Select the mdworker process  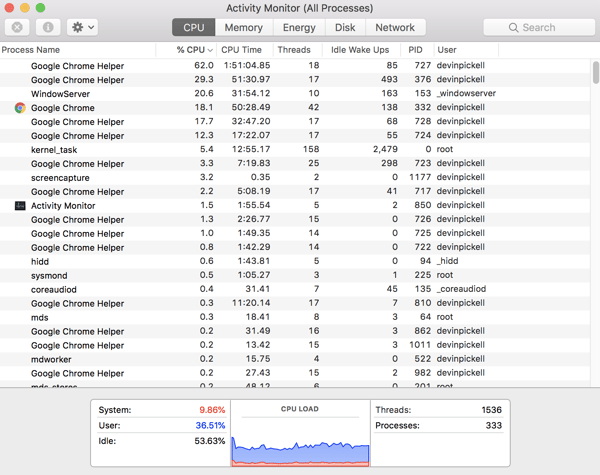coord(295,359)
